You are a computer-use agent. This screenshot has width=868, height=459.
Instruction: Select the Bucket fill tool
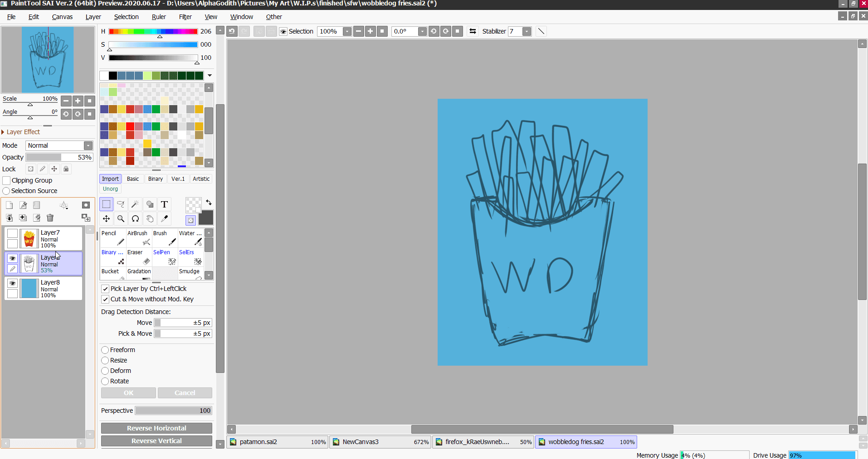(112, 274)
